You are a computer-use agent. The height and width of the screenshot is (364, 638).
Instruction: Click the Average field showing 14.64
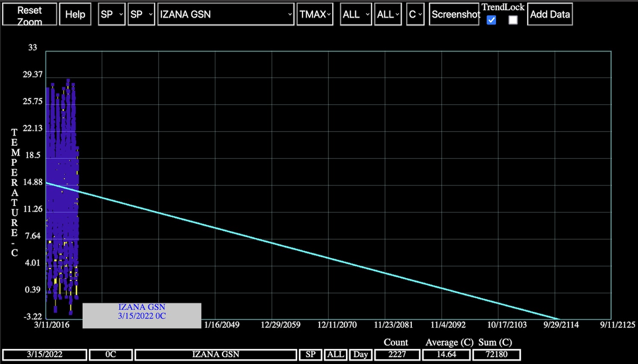coord(446,355)
